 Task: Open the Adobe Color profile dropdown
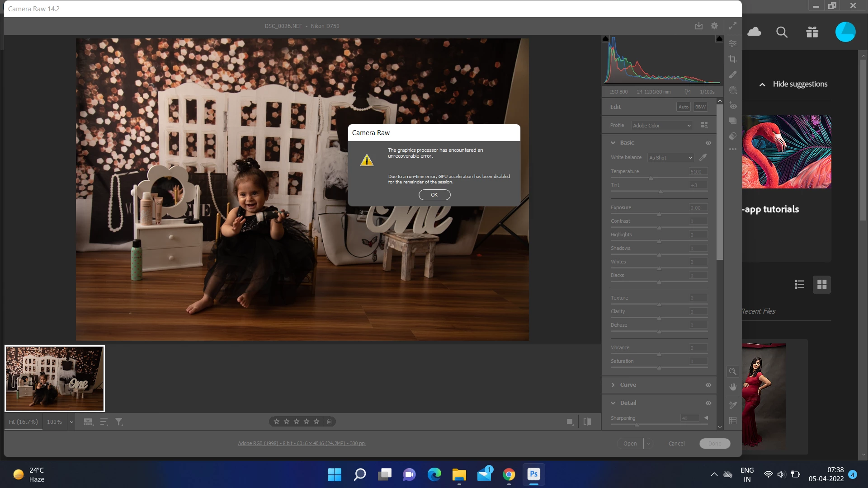coord(662,126)
